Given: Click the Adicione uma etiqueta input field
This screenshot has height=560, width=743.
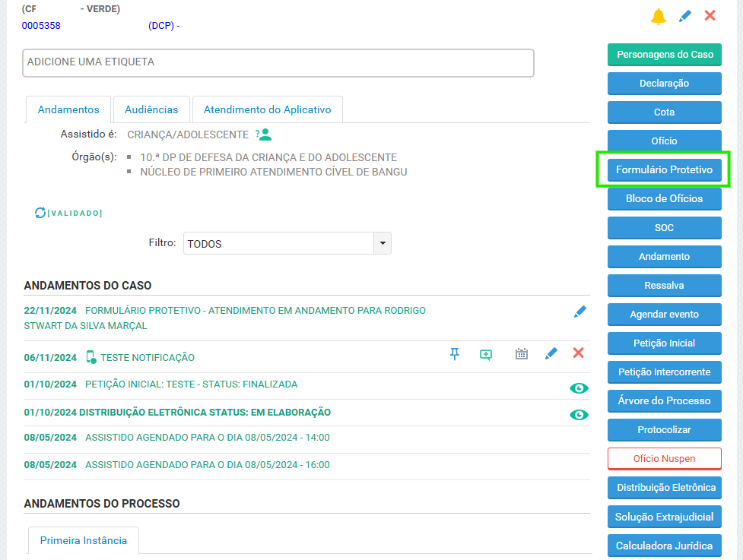Looking at the screenshot, I should [278, 63].
